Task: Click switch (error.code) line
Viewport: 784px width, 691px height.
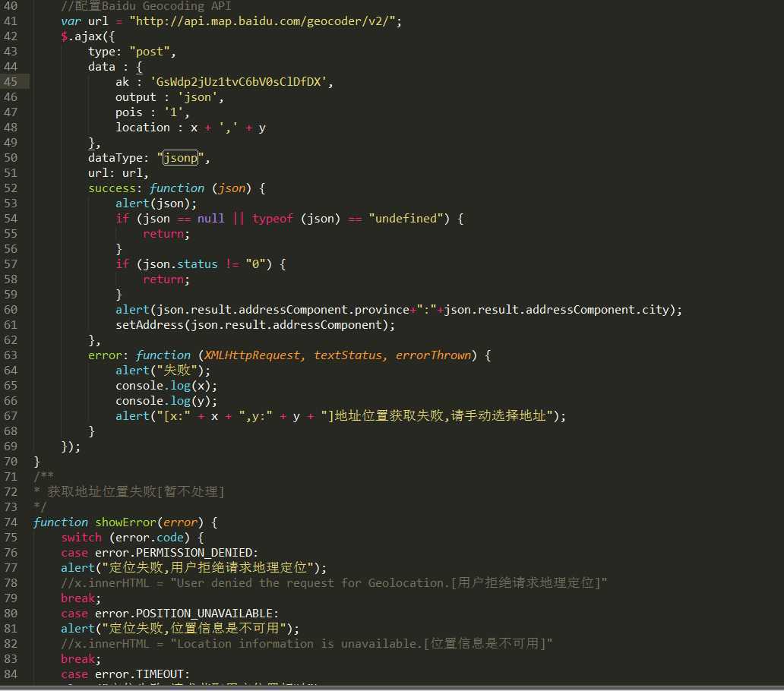Action: (132, 538)
